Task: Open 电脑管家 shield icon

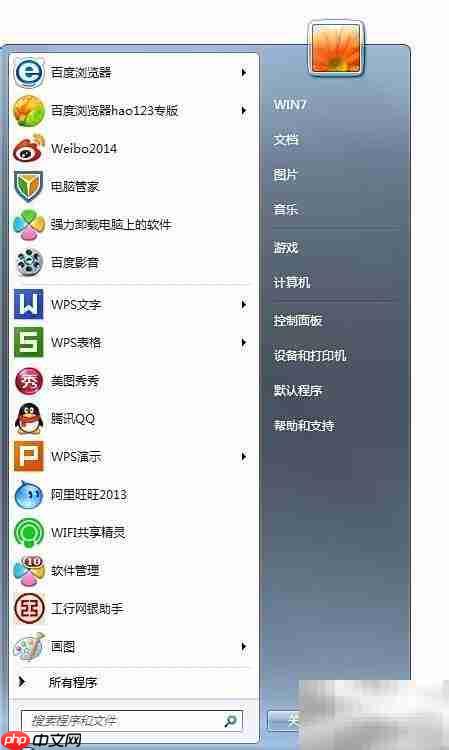Action: (29, 187)
